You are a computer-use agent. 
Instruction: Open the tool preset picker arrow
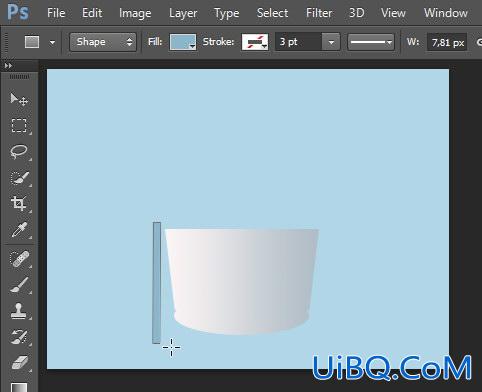[x=52, y=43]
